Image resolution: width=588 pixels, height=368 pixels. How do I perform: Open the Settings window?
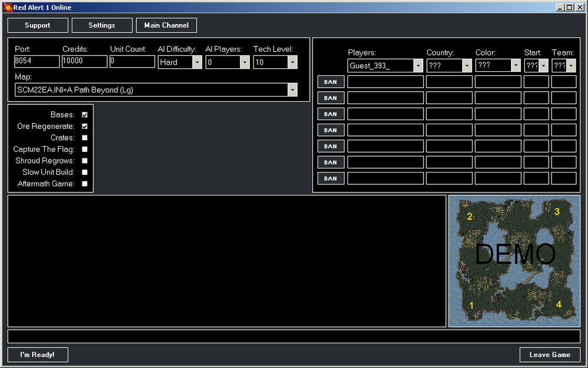102,25
